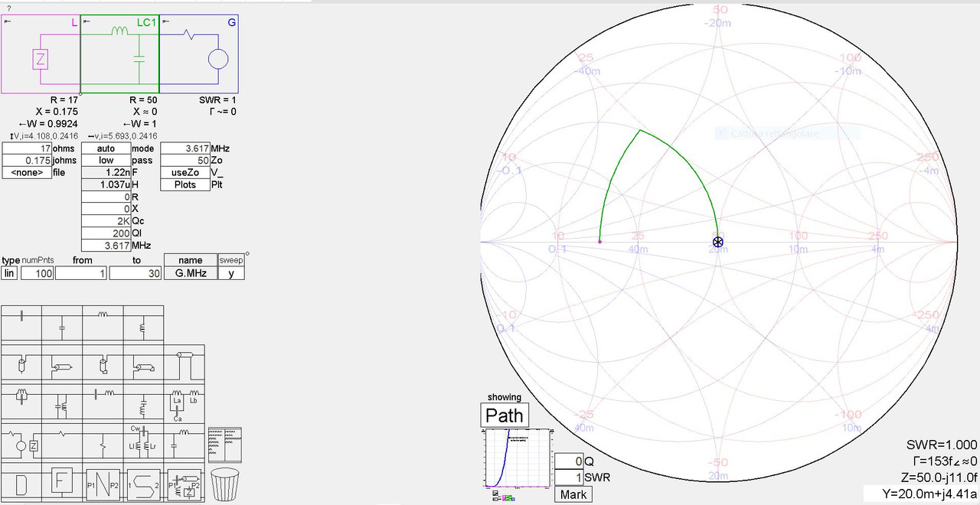Screen dimensions: 980x505
Task: Toggle the sweep type 'lin' setting
Action: (10, 272)
